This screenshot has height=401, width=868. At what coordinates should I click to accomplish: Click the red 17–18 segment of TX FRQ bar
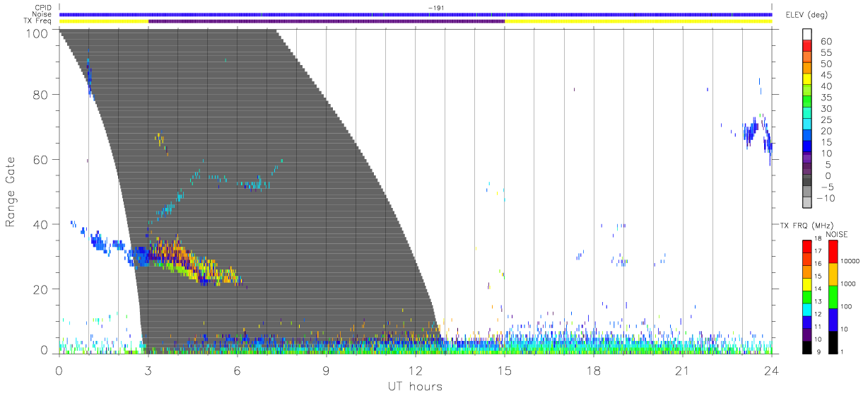[x=807, y=247]
